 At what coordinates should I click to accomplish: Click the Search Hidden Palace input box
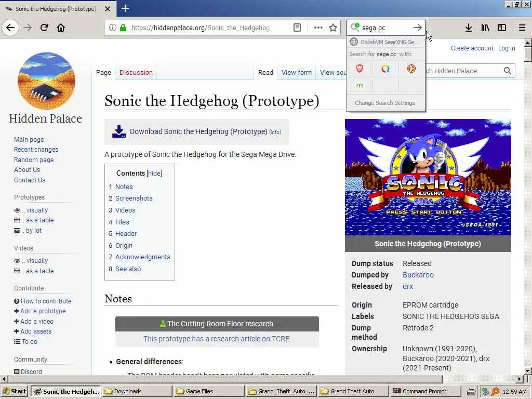[463, 71]
